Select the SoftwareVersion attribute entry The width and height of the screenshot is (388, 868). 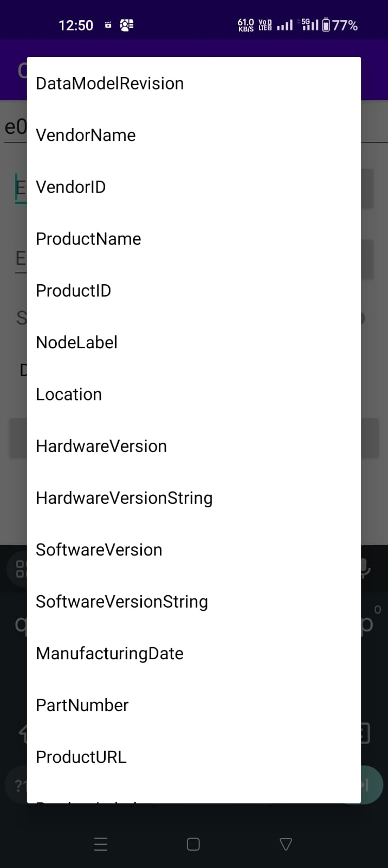[99, 550]
